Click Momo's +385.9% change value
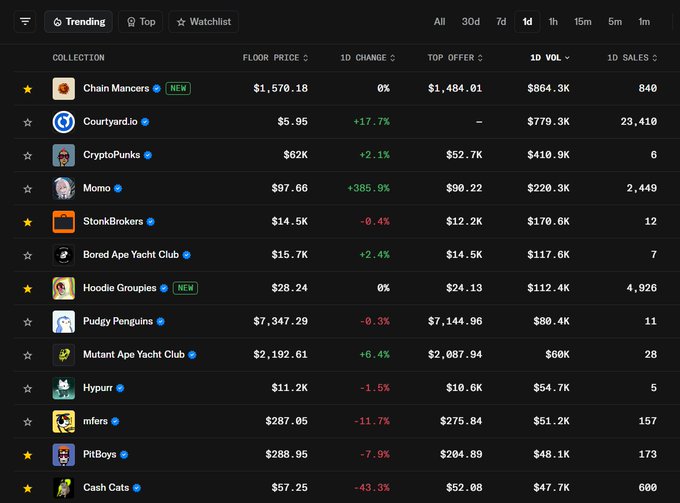Viewport: 680px width, 503px height. [368, 188]
